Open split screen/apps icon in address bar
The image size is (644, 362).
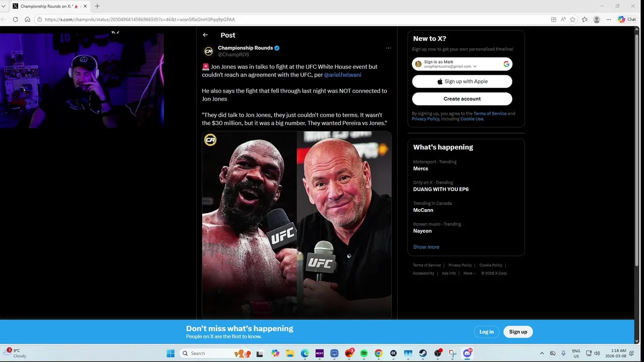(x=553, y=20)
